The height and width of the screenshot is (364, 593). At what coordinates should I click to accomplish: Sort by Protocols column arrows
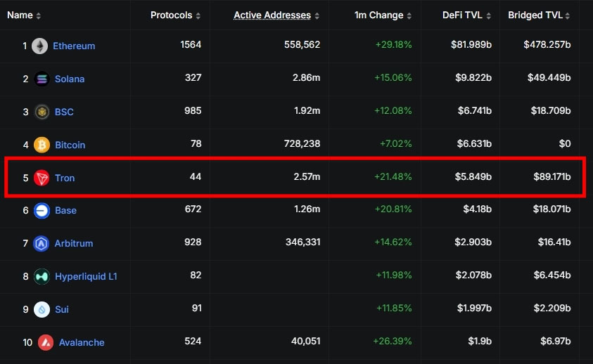tap(198, 15)
